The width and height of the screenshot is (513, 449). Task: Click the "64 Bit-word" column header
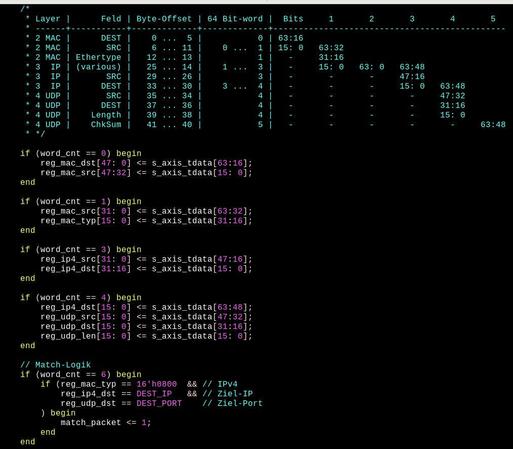(235, 19)
